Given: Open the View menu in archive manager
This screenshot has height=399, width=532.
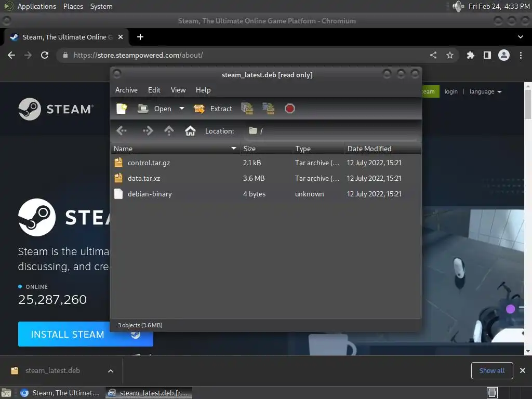Looking at the screenshot, I should pos(178,90).
